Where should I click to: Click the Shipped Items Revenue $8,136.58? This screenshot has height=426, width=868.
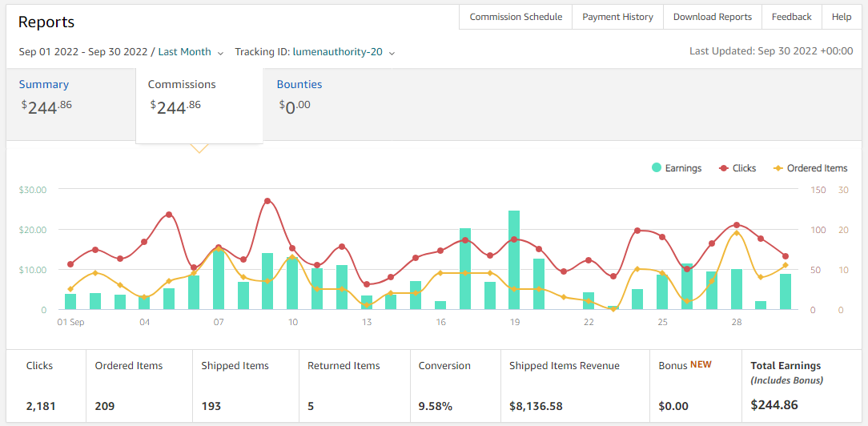click(x=536, y=406)
